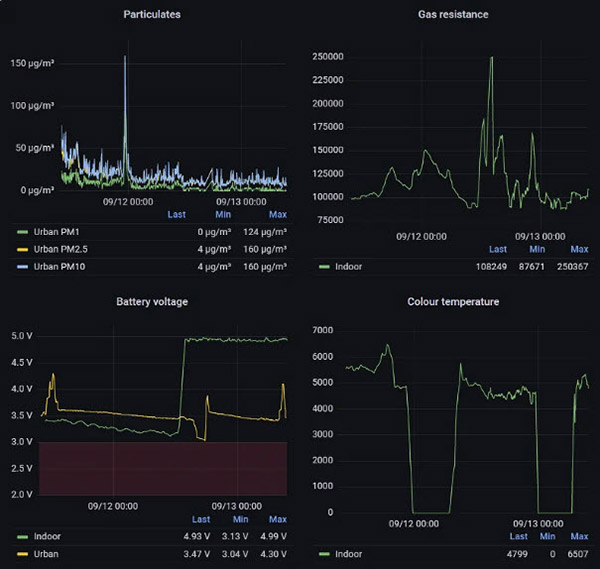The width and height of the screenshot is (600, 569).
Task: Select Indoor label in Colour temperature legend
Action: [x=350, y=553]
